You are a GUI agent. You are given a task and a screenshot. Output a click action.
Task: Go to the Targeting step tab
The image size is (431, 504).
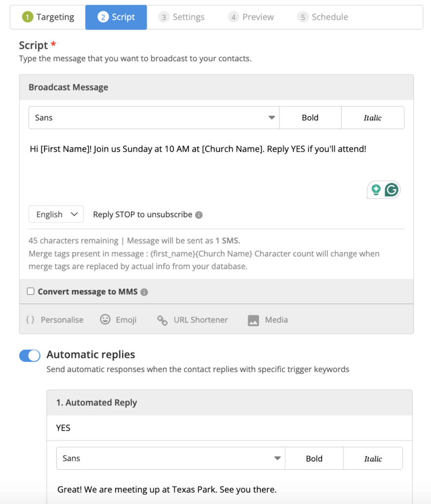pyautogui.click(x=48, y=17)
